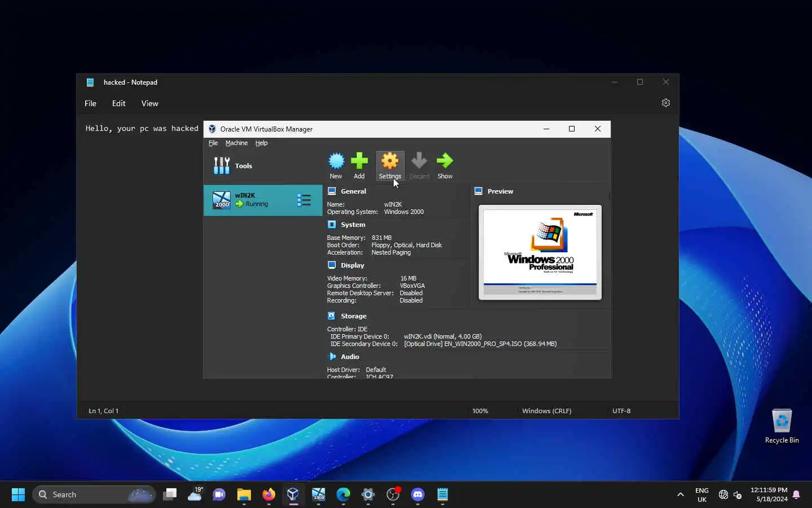Click the network and volume tray icons
This screenshot has height=508, width=812.
730,494
